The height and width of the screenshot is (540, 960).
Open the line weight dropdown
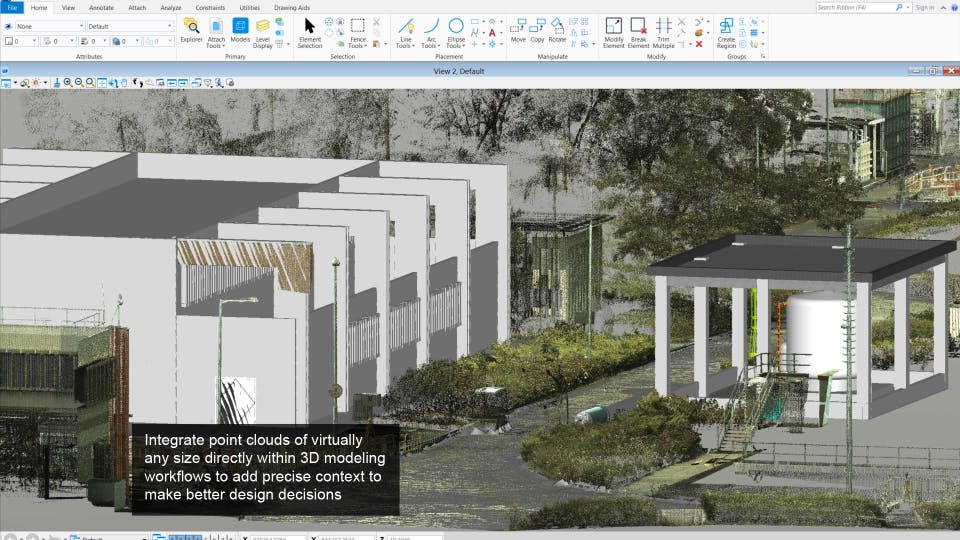point(105,41)
